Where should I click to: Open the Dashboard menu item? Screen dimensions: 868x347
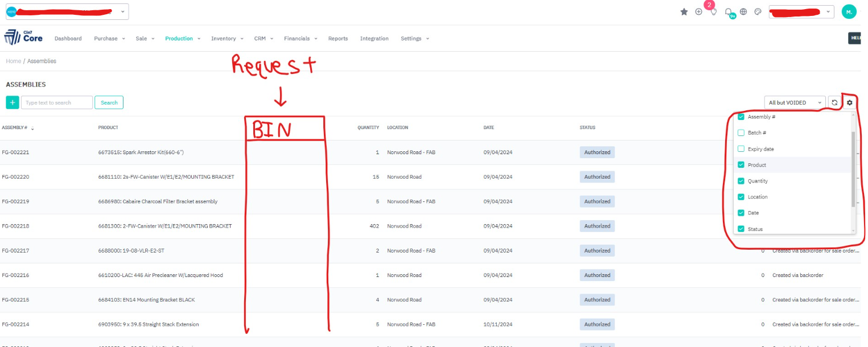coord(68,39)
